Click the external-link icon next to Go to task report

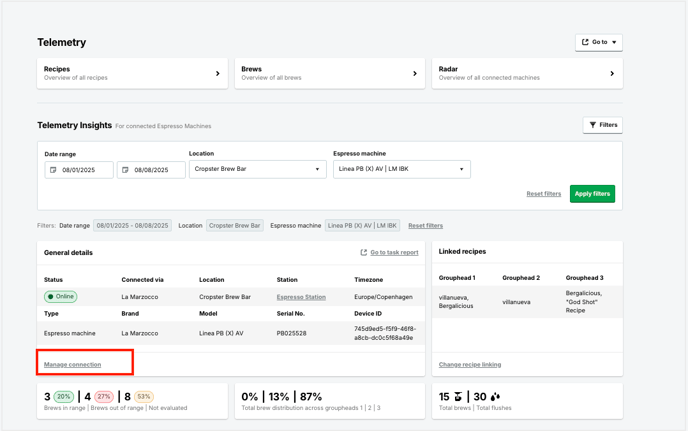(364, 252)
